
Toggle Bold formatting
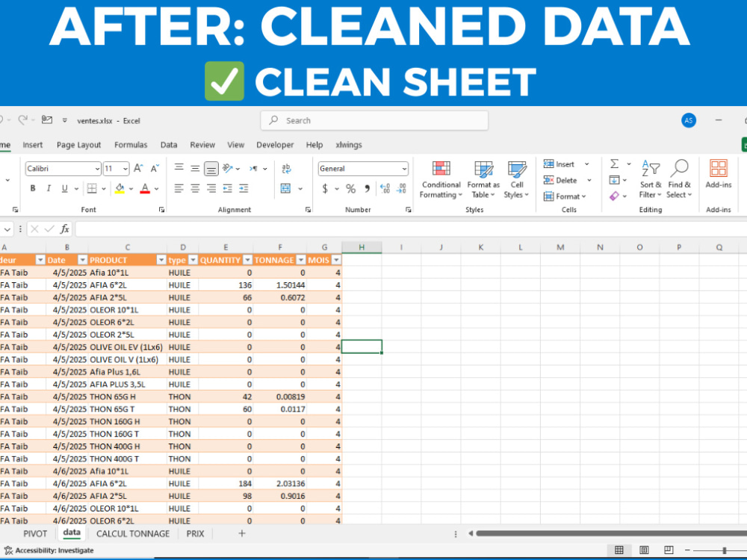coord(33,189)
